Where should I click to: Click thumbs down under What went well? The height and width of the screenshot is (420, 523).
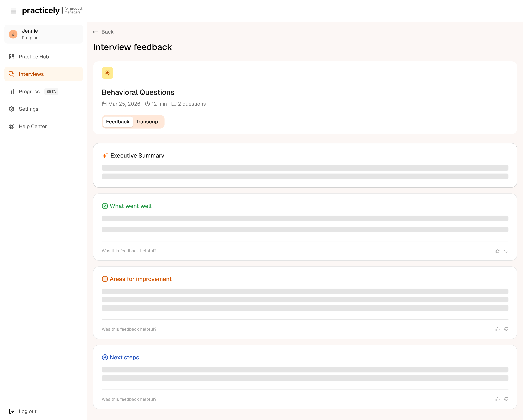506,251
